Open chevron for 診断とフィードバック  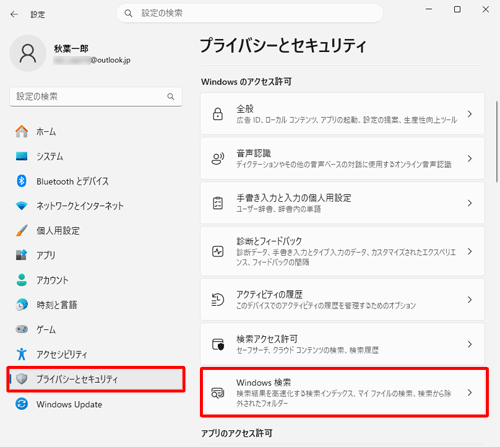point(470,251)
